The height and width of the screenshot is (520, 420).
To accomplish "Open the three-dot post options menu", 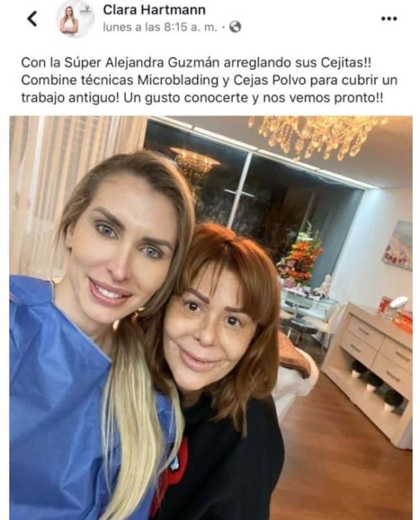I will click(x=389, y=19).
